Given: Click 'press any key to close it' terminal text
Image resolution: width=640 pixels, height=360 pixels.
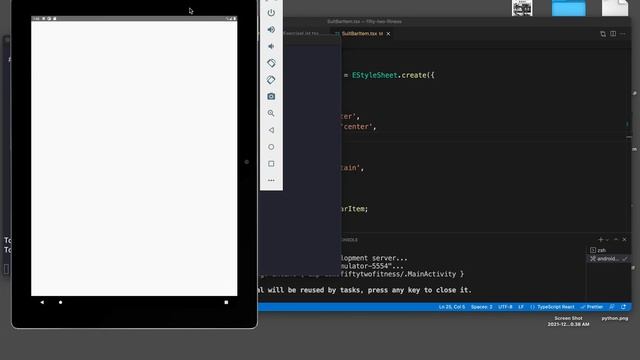Looking at the screenshot, I should tap(420, 290).
